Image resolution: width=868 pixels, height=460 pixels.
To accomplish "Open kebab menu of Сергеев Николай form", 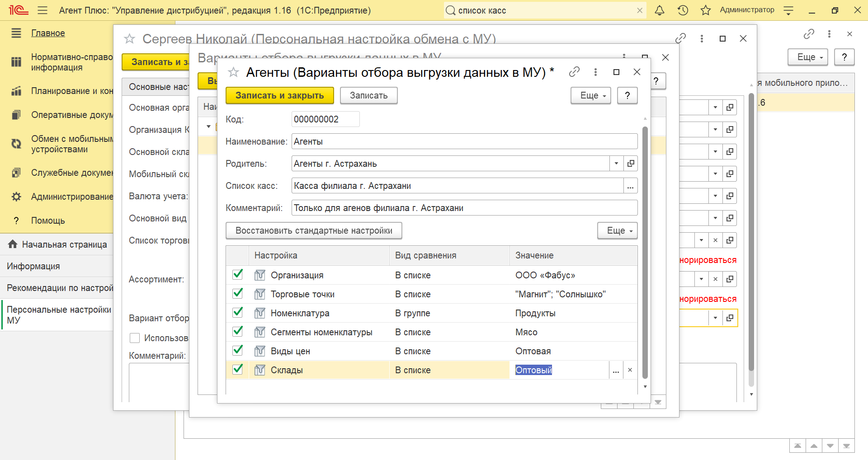I will pos(702,38).
